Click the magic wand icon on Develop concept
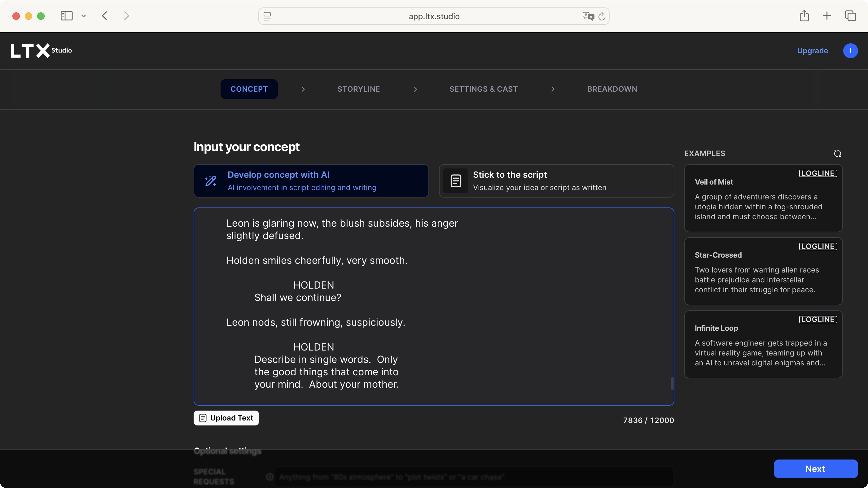Image resolution: width=868 pixels, height=488 pixels. (x=211, y=181)
